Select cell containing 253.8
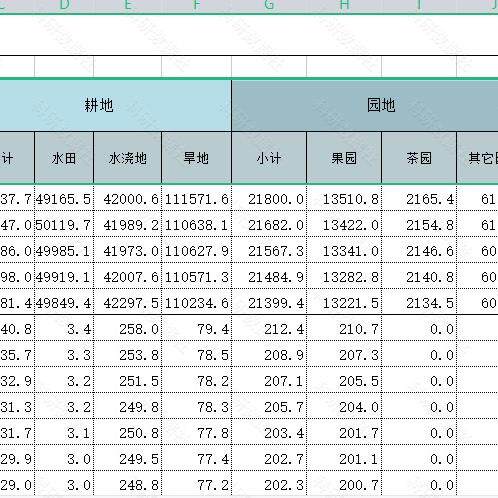498x498 pixels. click(x=128, y=354)
